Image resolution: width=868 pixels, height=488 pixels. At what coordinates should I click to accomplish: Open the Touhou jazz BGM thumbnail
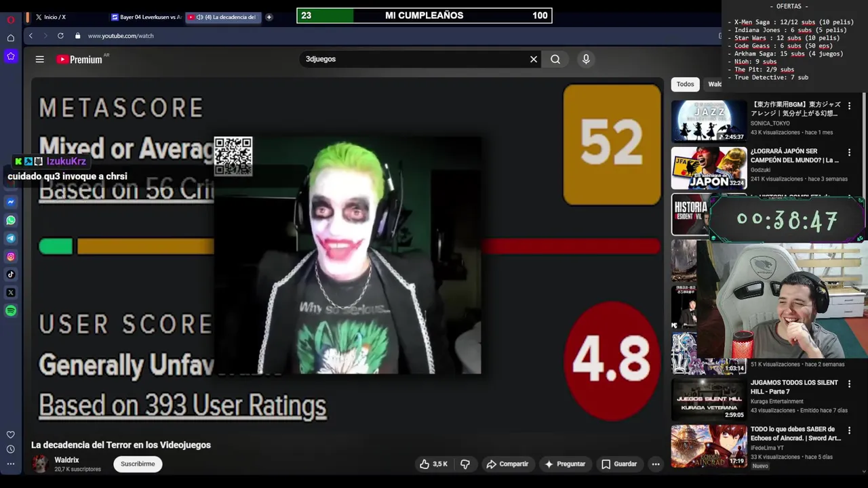coord(709,121)
